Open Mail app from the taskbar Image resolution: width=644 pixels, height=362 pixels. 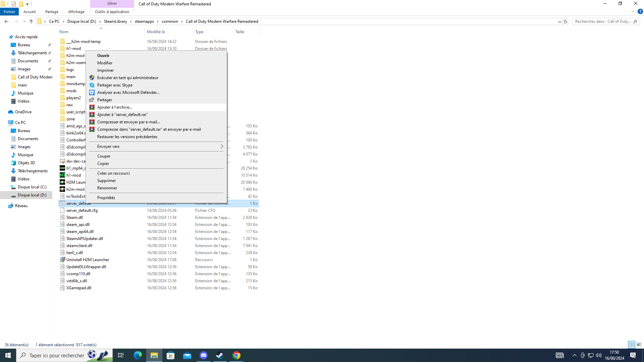coord(187,355)
